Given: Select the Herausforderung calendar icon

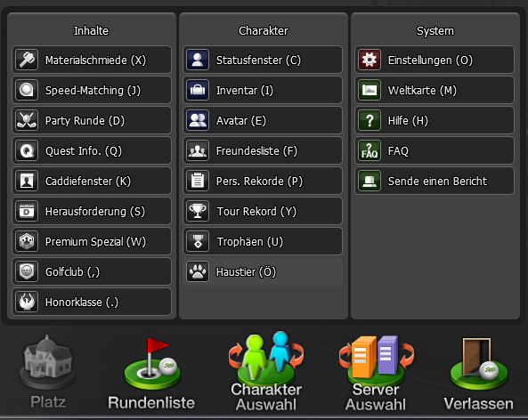Looking at the screenshot, I should click(x=27, y=212).
